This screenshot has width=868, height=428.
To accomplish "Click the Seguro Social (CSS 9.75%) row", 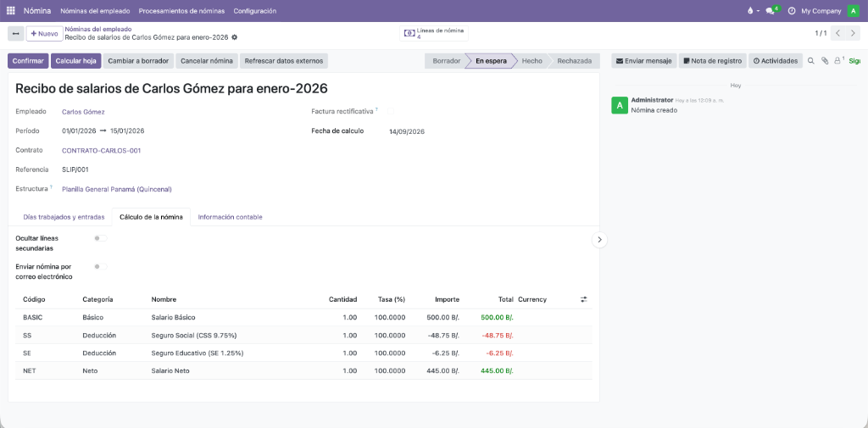I will (303, 336).
